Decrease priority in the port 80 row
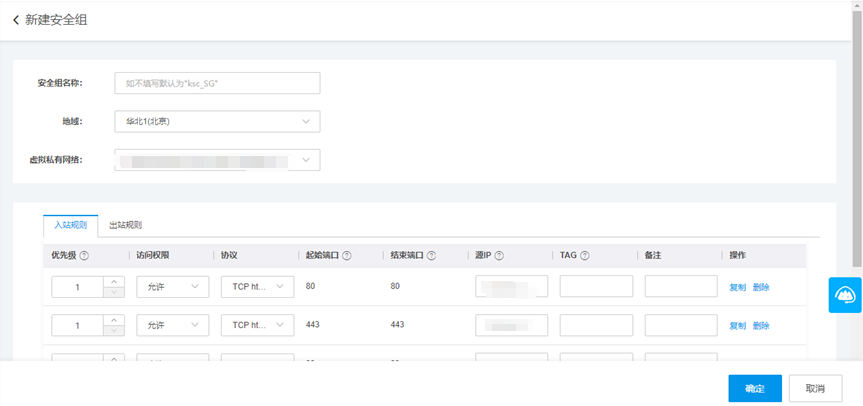Image resolution: width=863 pixels, height=406 pixels. (114, 292)
